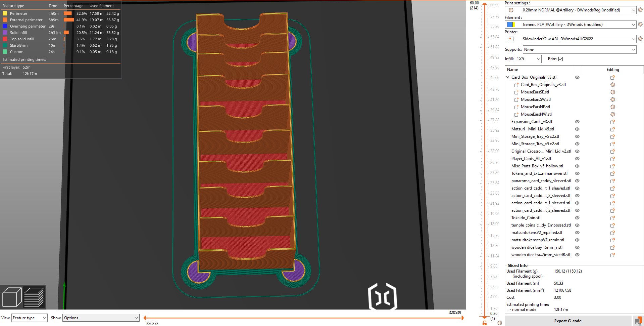Click the send-to-printer icon beside Export G-code

638,321
